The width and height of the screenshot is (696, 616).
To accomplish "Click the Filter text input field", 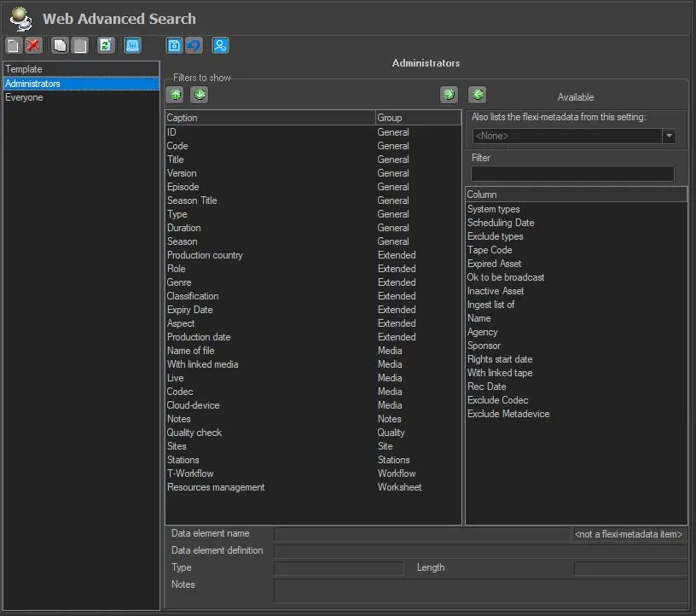I will 572,174.
